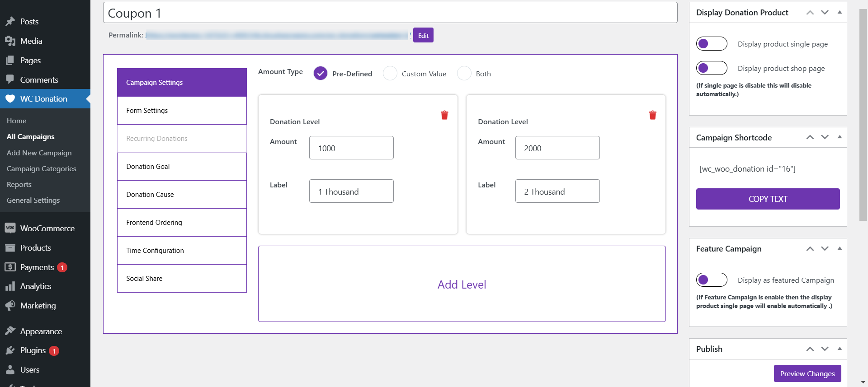The image size is (868, 387).
Task: Click the Analytics bar chart icon
Action: pos(10,286)
